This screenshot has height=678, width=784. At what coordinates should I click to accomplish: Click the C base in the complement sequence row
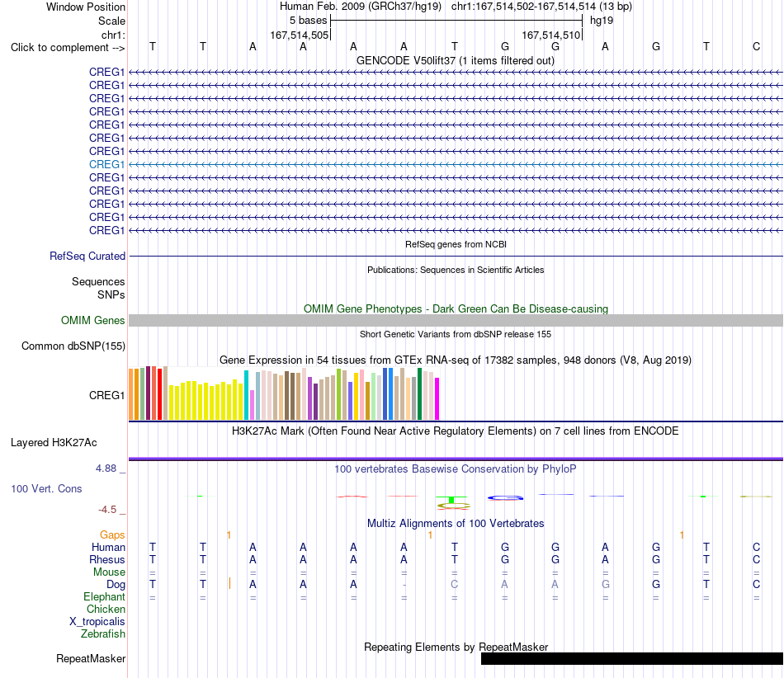coord(756,46)
